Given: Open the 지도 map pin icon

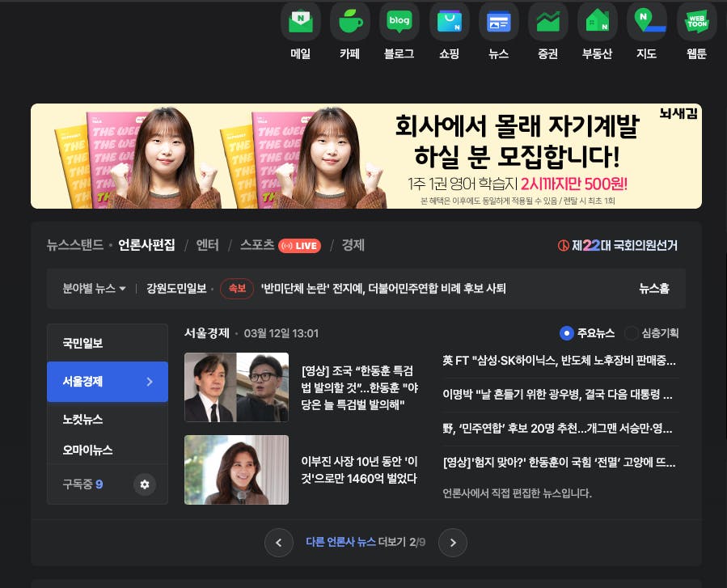Looking at the screenshot, I should click(647, 21).
